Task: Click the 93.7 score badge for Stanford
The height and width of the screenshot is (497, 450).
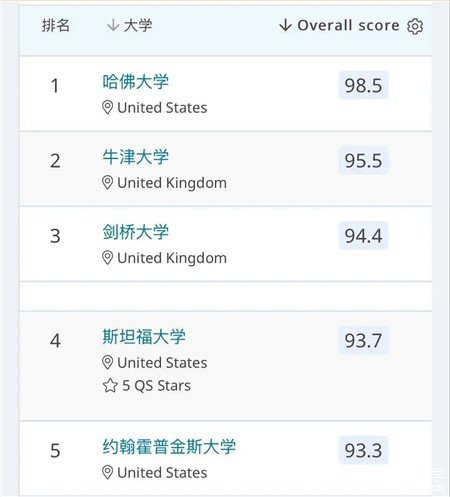Action: click(364, 340)
